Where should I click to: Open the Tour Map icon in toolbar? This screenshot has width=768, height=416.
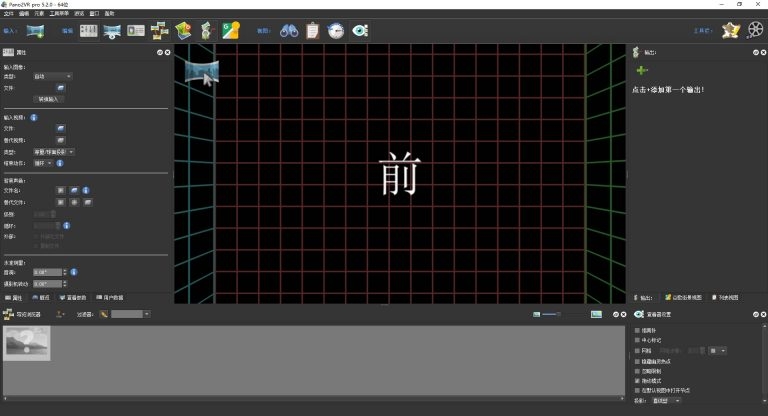(x=183, y=31)
